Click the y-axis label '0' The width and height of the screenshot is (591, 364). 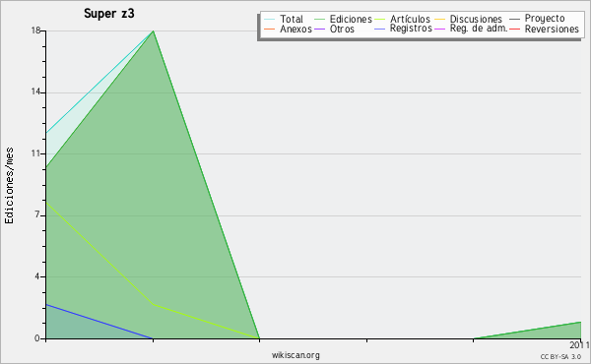37,338
